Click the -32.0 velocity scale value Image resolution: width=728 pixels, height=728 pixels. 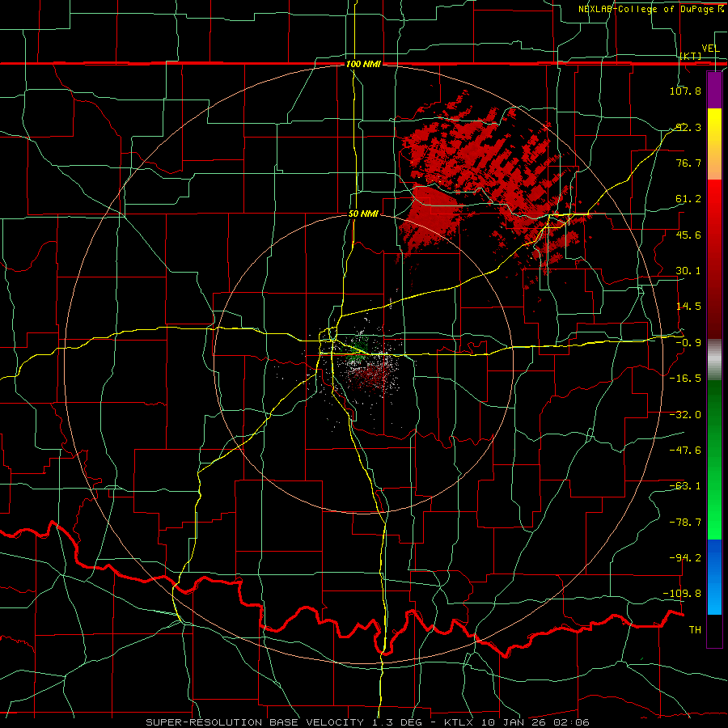click(x=685, y=415)
